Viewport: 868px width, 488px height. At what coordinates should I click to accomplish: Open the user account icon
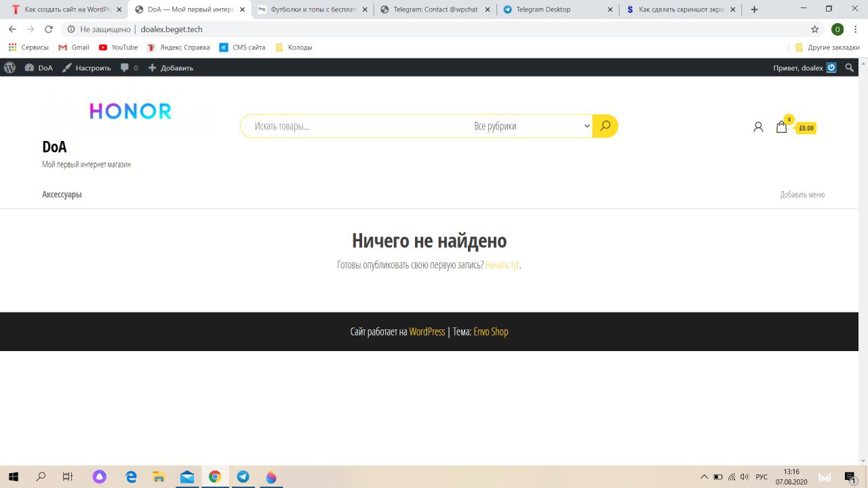[758, 127]
